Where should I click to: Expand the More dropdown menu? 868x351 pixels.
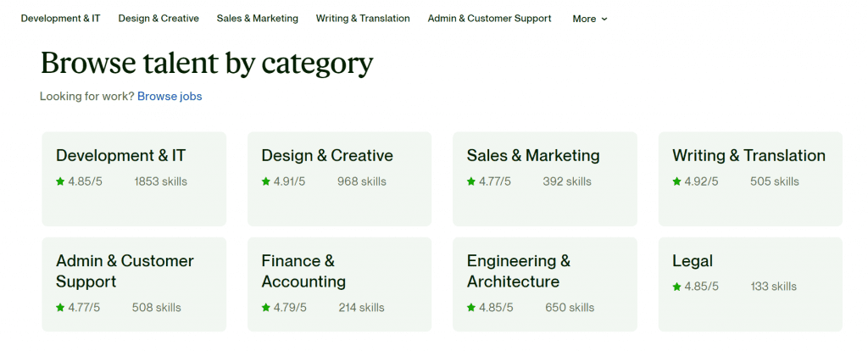[x=589, y=19]
